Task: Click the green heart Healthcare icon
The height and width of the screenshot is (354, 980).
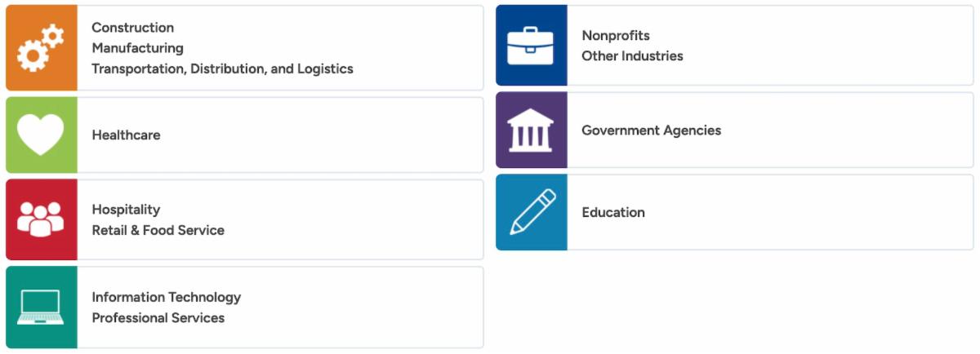Action: coord(41,135)
